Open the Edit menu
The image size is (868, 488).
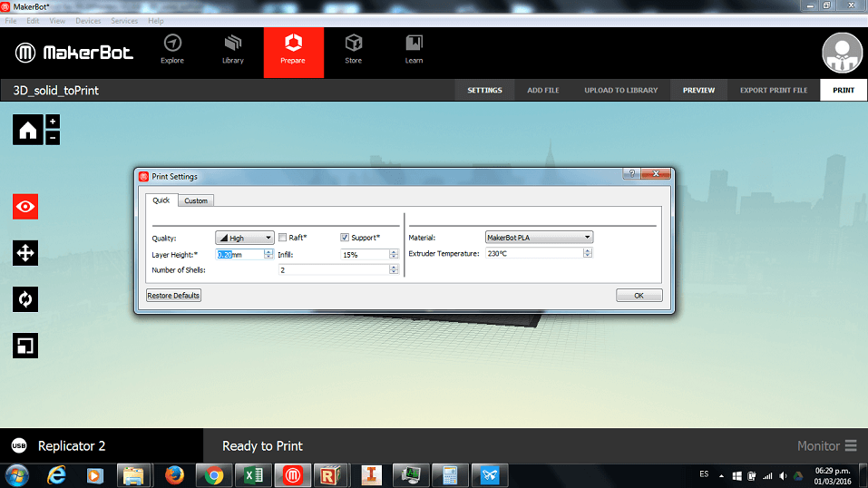tap(33, 21)
